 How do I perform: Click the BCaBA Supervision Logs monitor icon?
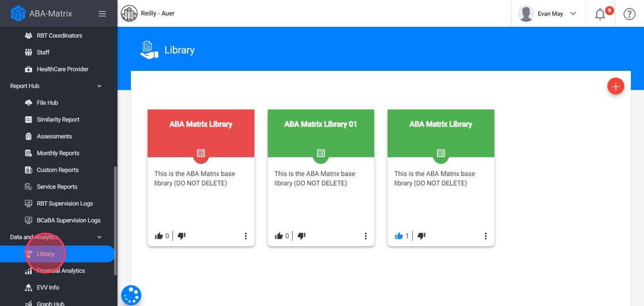(x=28, y=220)
